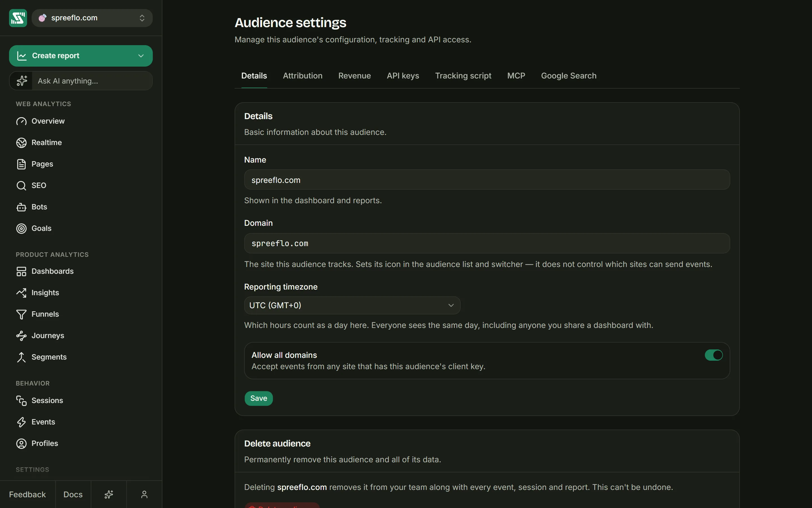This screenshot has height=508, width=812.
Task: Open the Reporting timezone dropdown
Action: 352,305
